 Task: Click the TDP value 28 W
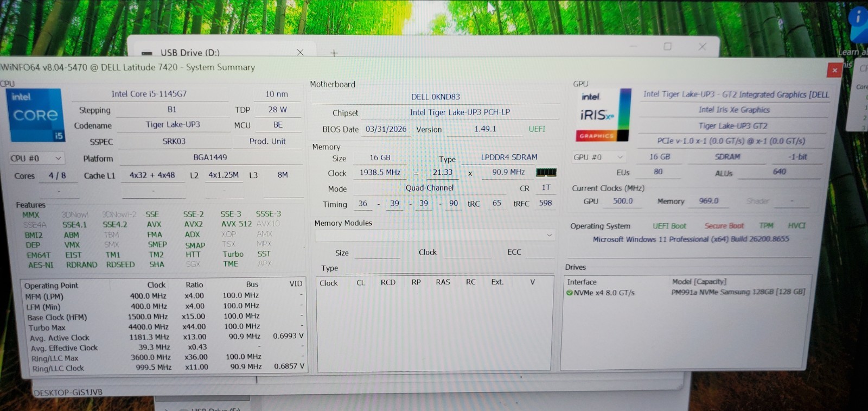click(x=278, y=109)
